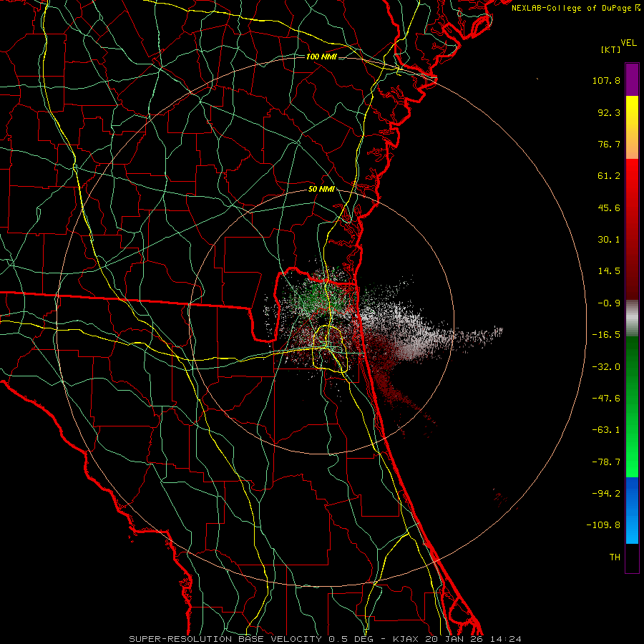Select the 14.5 velocity scale value
644x644 pixels.
click(x=609, y=271)
